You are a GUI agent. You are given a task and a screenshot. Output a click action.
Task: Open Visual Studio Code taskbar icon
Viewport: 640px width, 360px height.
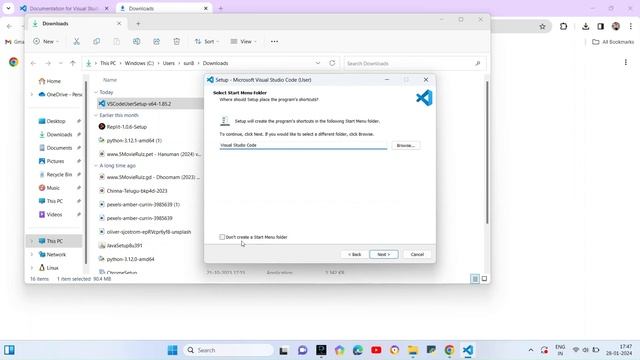[x=468, y=350]
